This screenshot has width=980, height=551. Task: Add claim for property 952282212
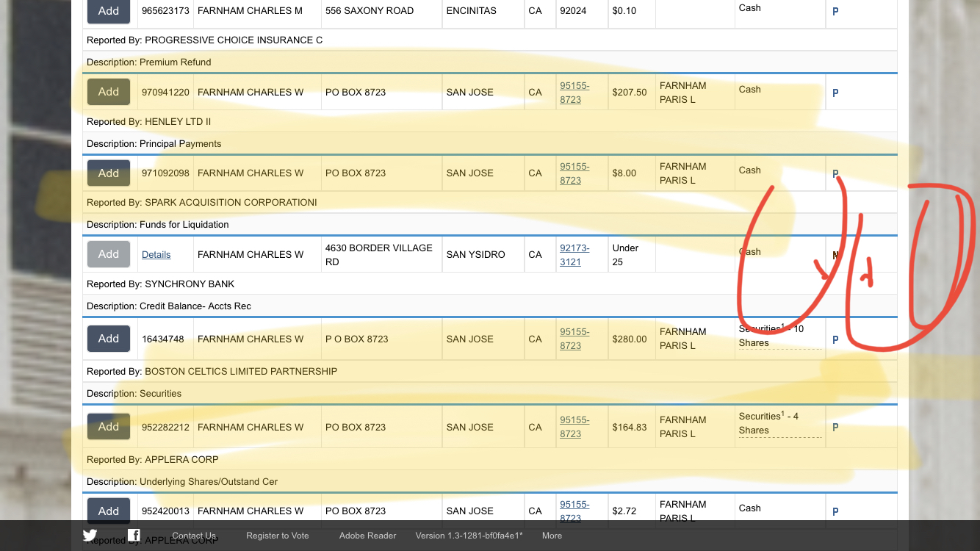point(109,426)
